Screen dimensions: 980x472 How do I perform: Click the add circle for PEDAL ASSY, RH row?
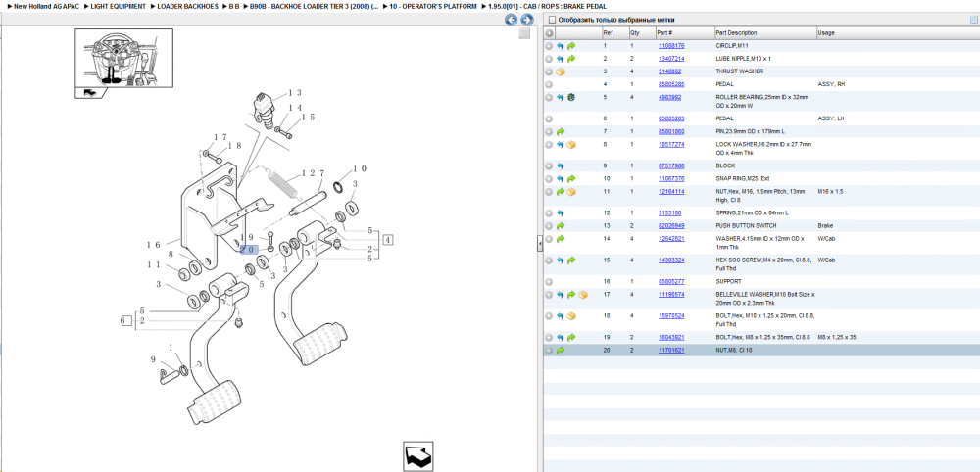(549, 84)
